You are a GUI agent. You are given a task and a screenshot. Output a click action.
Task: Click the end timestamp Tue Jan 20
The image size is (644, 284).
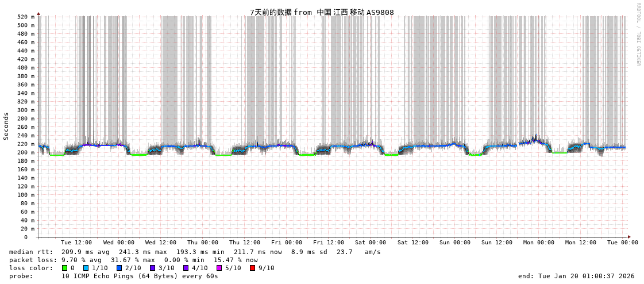[576, 276]
